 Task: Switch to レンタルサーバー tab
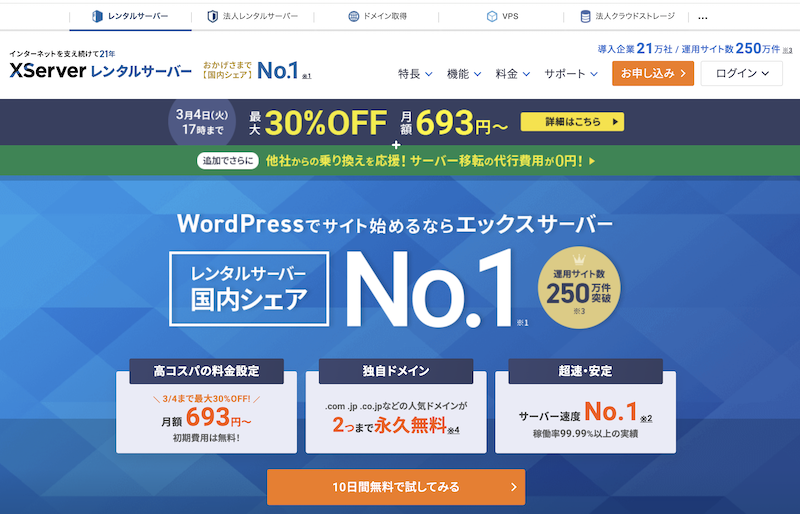tap(131, 16)
